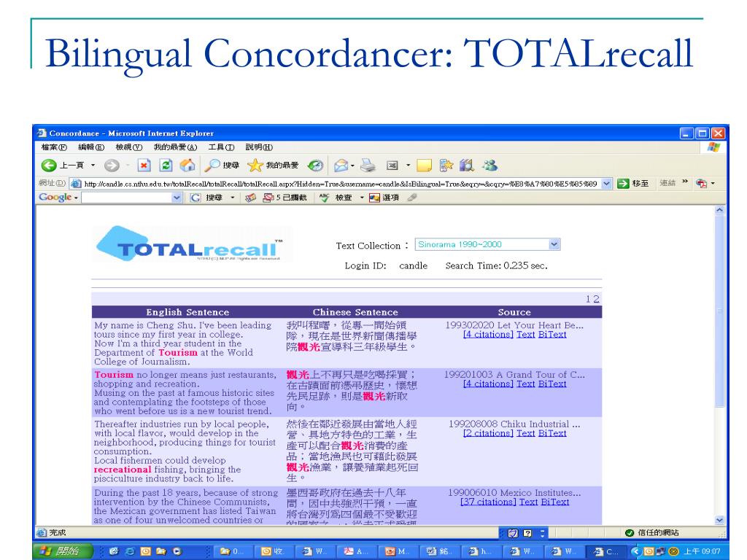This screenshot has height=560, width=747.
Task: Click the Internet Explorer quick launch icon
Action: pyautogui.click(x=130, y=551)
